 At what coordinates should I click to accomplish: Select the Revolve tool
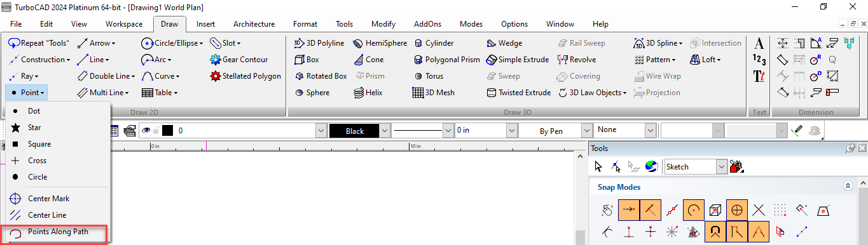(577, 60)
